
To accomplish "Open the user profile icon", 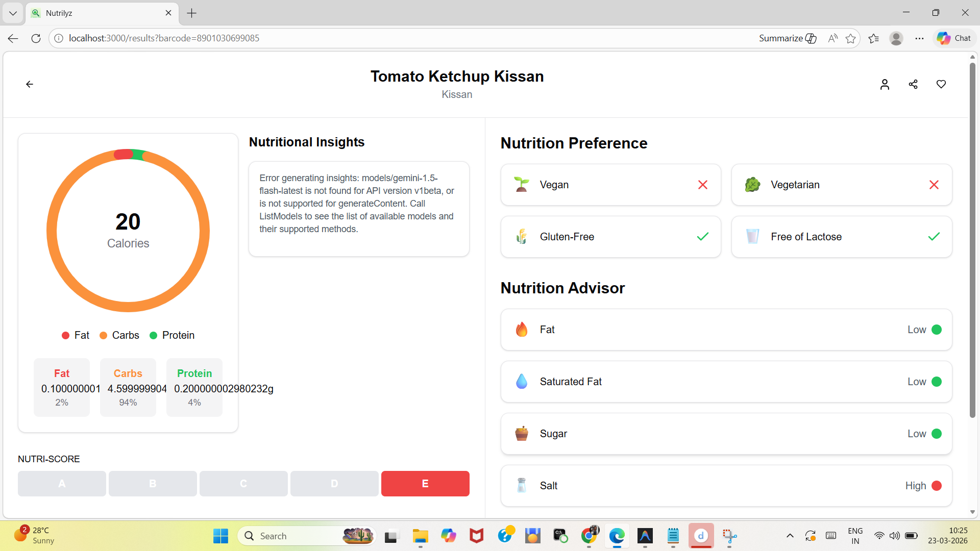I will [885, 84].
